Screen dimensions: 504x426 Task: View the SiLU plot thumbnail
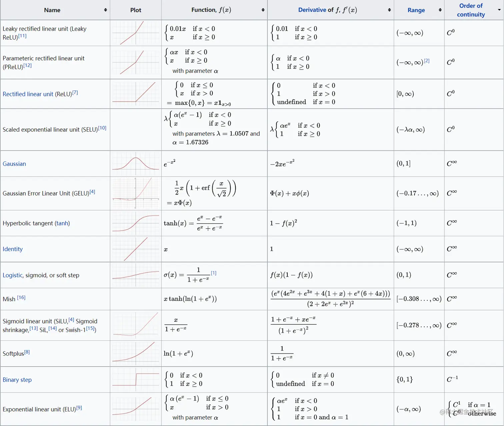point(136,325)
